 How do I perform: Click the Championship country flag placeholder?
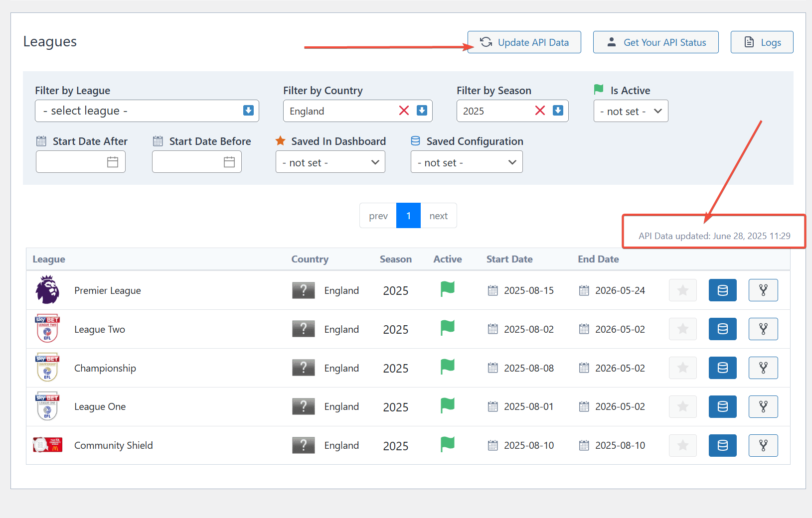[x=304, y=368]
